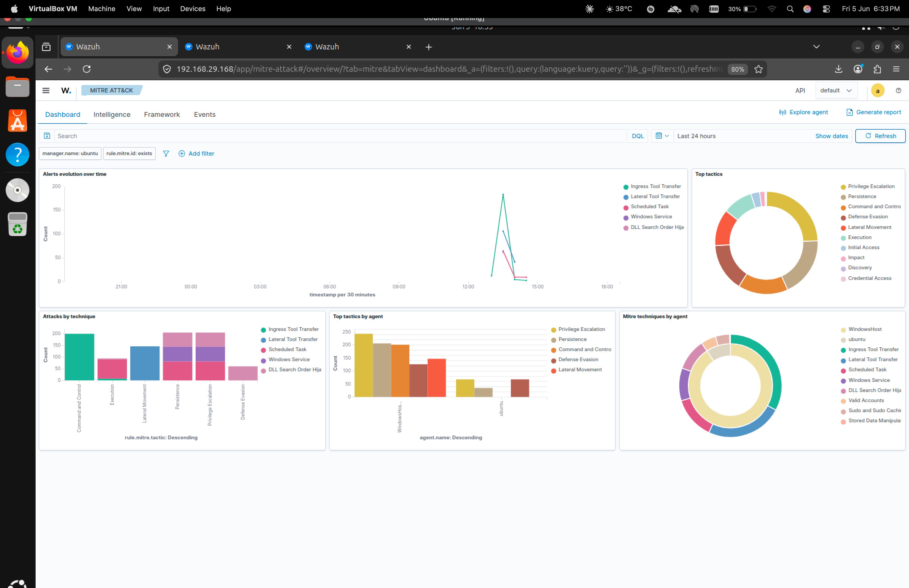
Task: Click the Show dates link
Action: (x=831, y=136)
